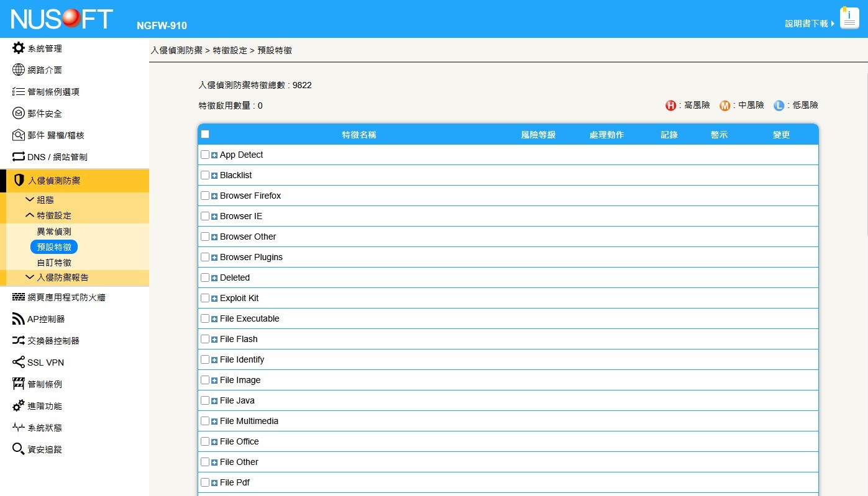
Task: Expand the Blacklist signature group
Action: pos(214,176)
